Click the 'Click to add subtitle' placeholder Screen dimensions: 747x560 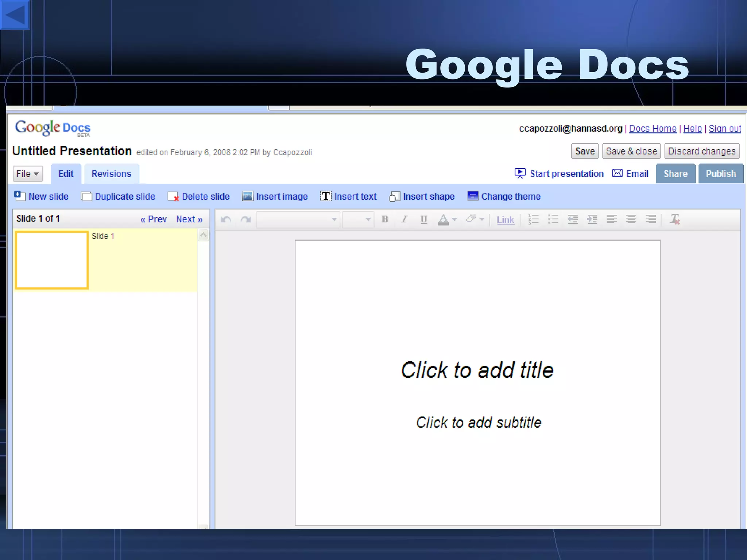pyautogui.click(x=479, y=423)
